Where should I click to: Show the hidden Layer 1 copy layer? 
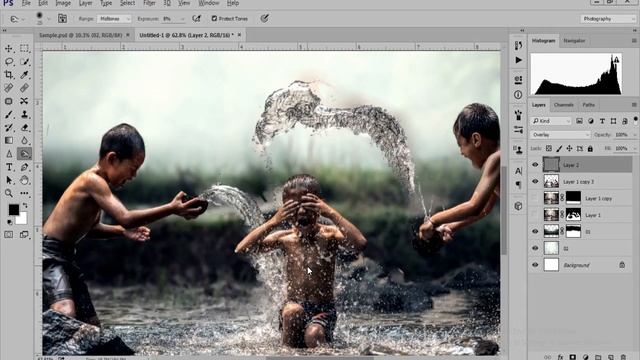[535, 198]
